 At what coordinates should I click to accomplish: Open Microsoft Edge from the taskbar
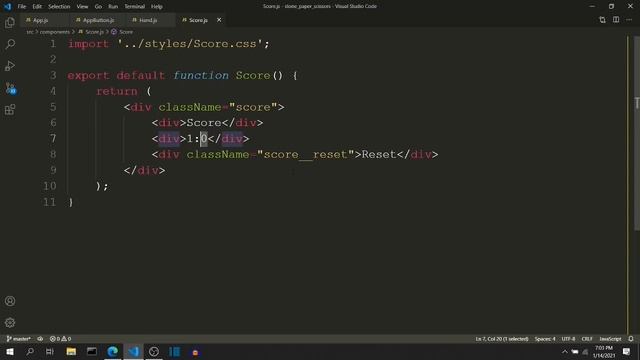coord(113,351)
